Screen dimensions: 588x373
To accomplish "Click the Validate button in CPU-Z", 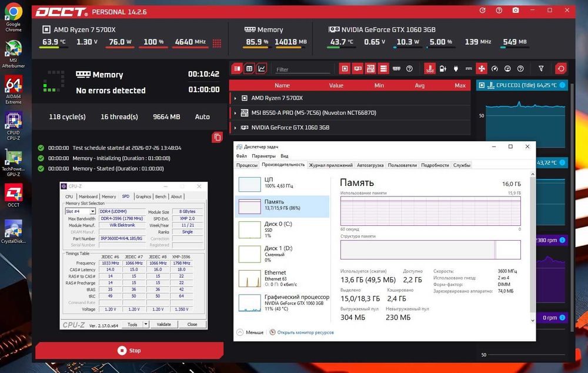I will [163, 324].
